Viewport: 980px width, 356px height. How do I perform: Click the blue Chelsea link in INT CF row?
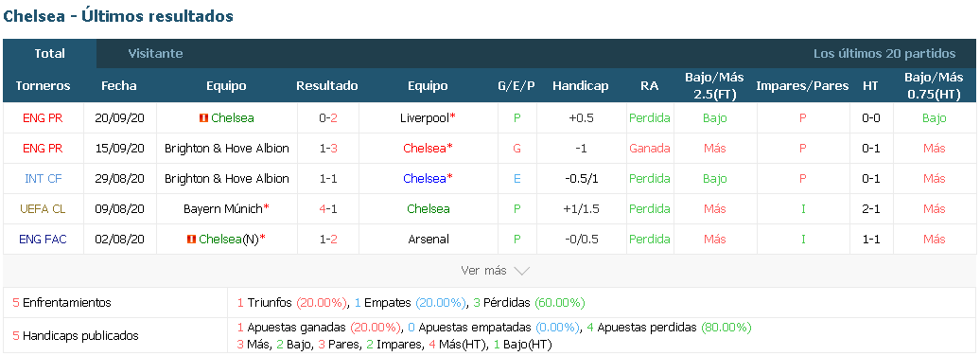click(425, 178)
